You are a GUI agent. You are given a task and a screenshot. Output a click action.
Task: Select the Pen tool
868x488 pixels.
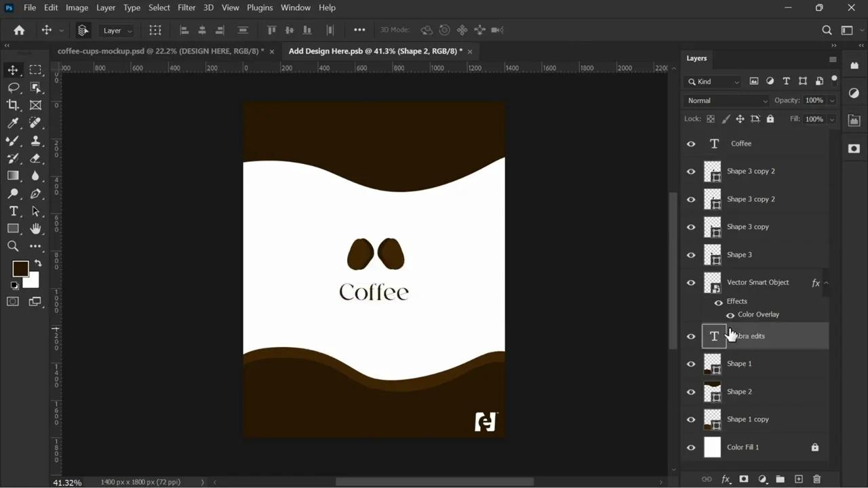tap(35, 193)
